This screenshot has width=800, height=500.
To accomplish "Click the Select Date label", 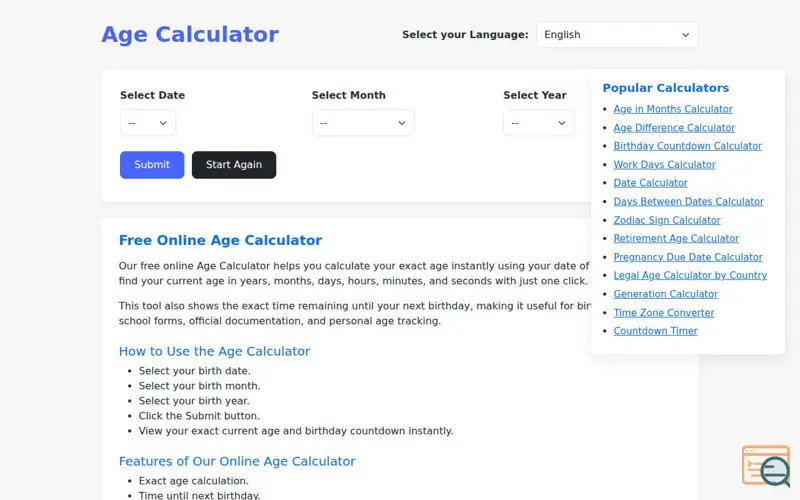I will click(x=153, y=95).
